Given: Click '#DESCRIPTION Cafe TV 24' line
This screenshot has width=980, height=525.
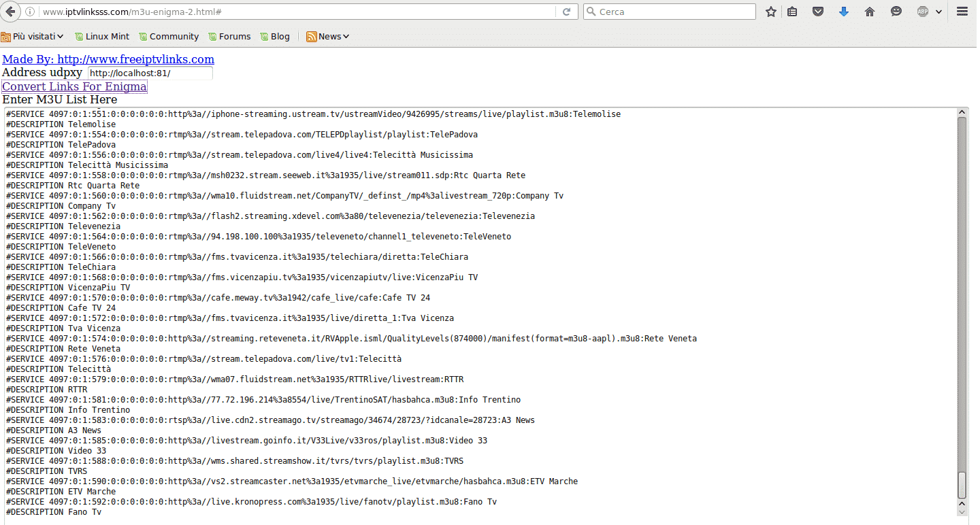Looking at the screenshot, I should click(61, 308).
